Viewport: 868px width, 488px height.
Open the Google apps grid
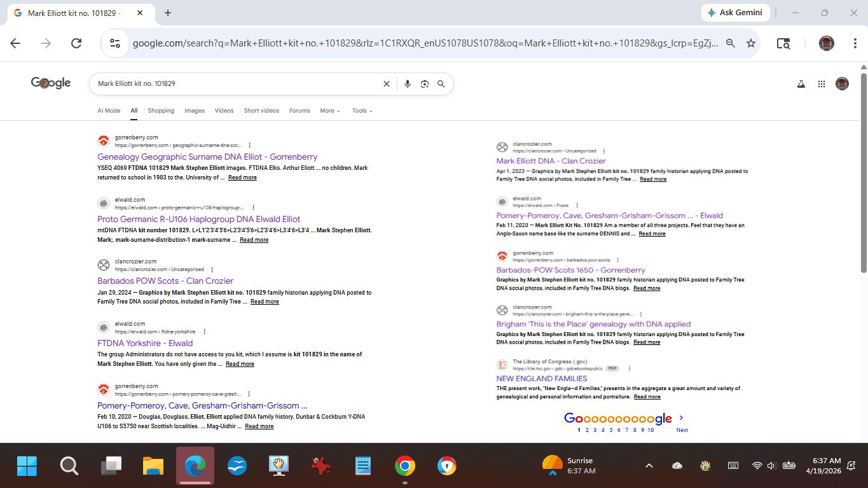[822, 84]
